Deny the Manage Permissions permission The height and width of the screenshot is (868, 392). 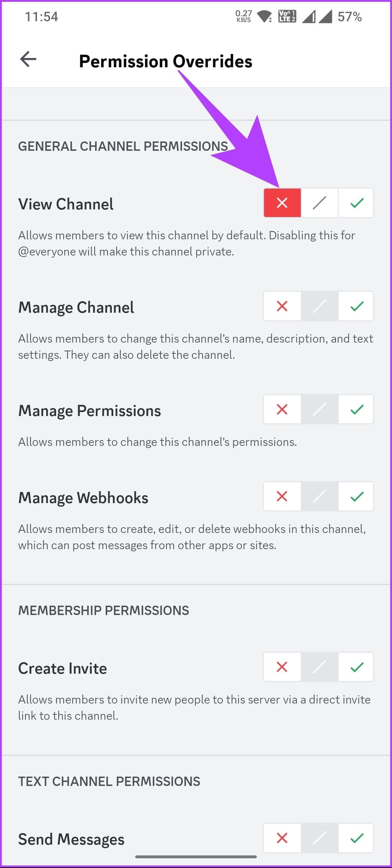[x=282, y=410]
